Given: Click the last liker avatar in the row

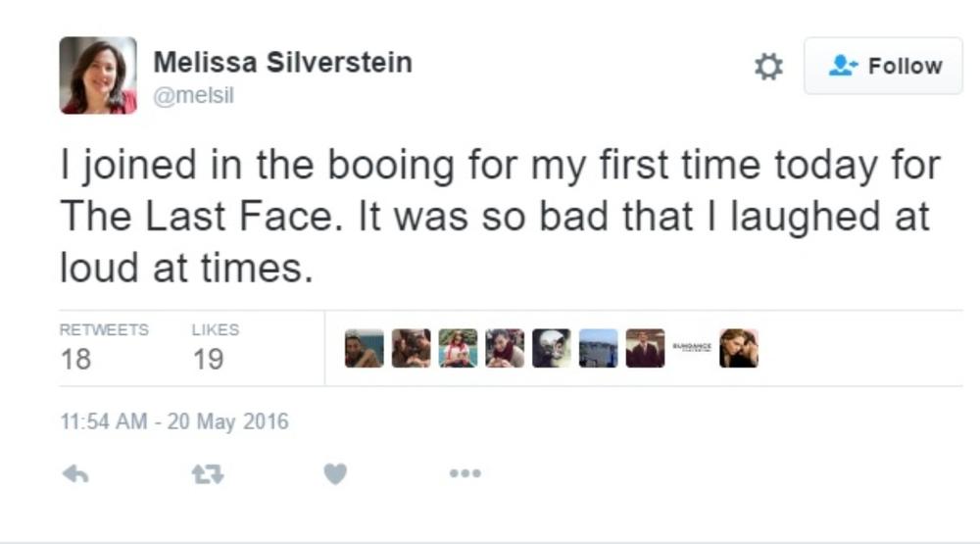Looking at the screenshot, I should point(739,348).
